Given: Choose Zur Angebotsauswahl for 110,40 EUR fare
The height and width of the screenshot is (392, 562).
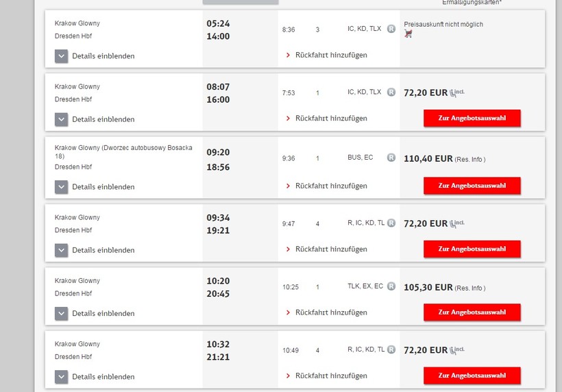Looking at the screenshot, I should [x=472, y=186].
